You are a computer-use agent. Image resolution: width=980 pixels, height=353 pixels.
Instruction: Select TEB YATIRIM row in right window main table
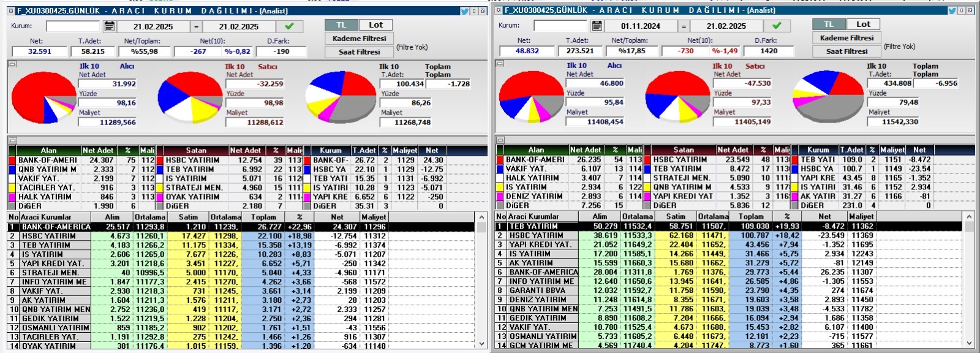729,226
